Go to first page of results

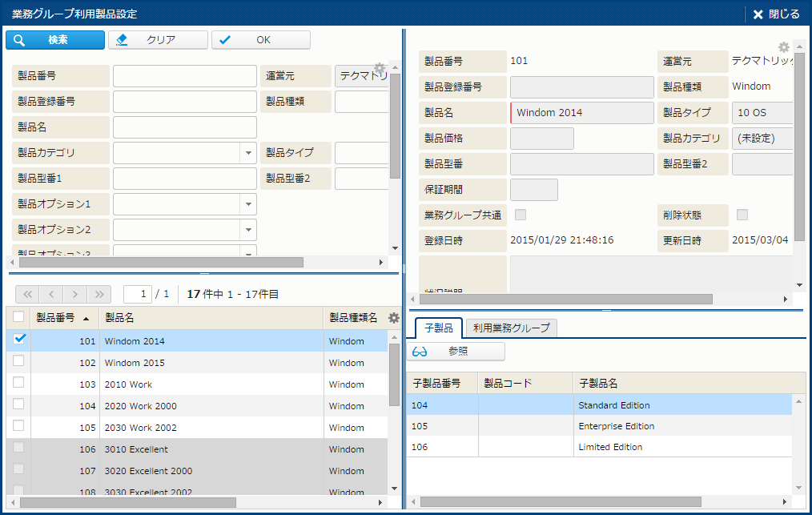click(26, 294)
